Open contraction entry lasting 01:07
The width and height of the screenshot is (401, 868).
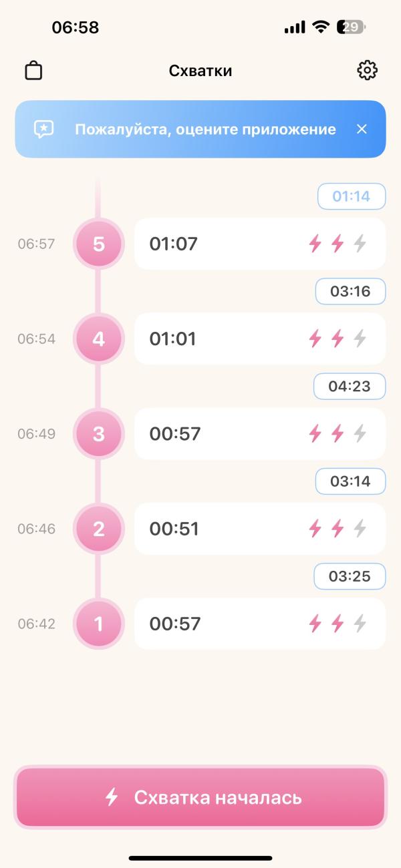(260, 244)
